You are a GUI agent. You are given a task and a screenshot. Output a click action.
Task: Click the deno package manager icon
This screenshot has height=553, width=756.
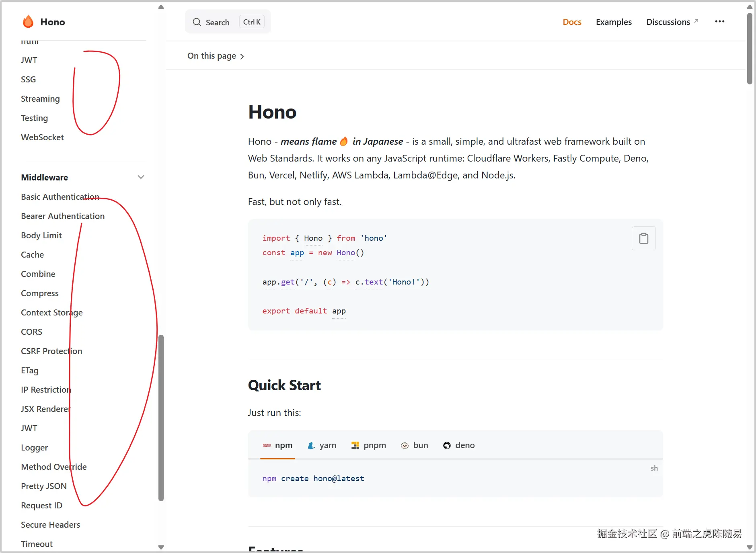[447, 445]
